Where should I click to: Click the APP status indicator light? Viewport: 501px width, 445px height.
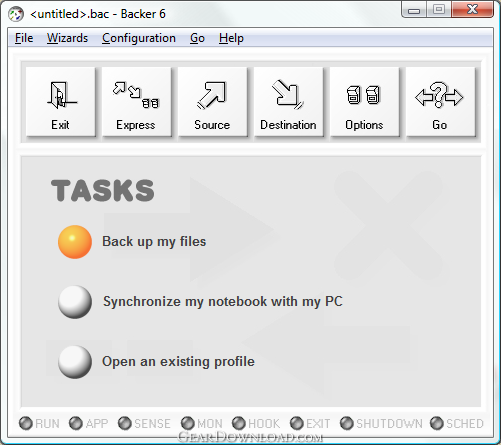click(x=76, y=423)
